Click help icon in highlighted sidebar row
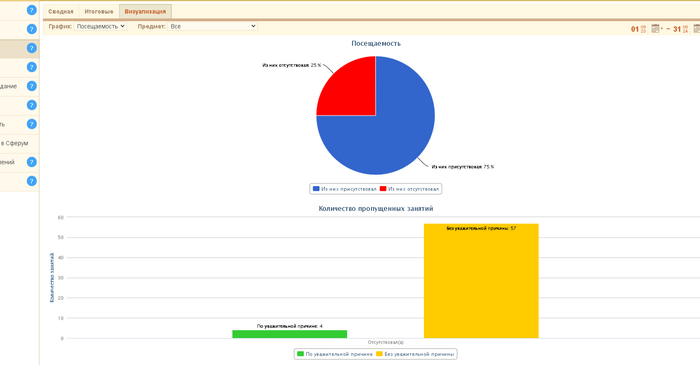 tap(31, 48)
